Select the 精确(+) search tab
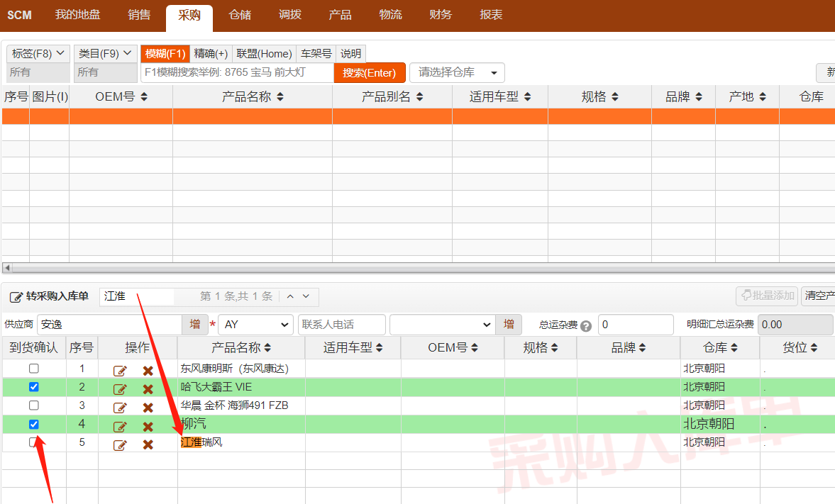 pos(211,53)
